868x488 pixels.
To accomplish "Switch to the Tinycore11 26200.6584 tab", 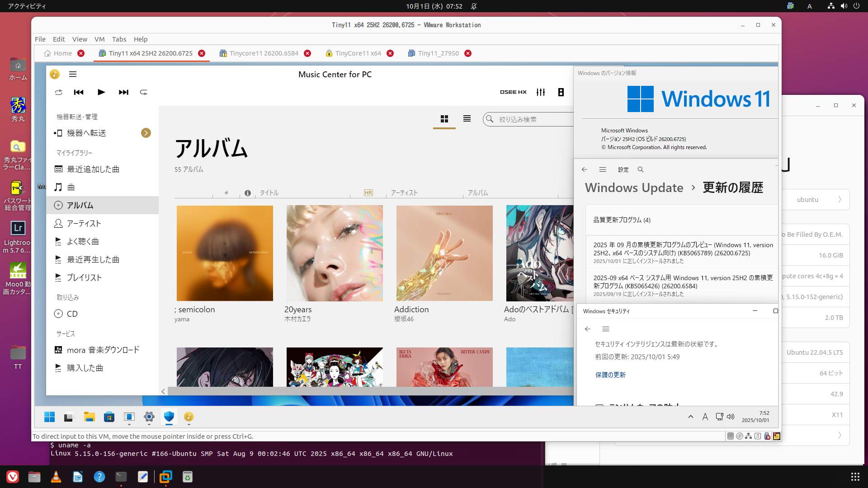I will click(264, 53).
